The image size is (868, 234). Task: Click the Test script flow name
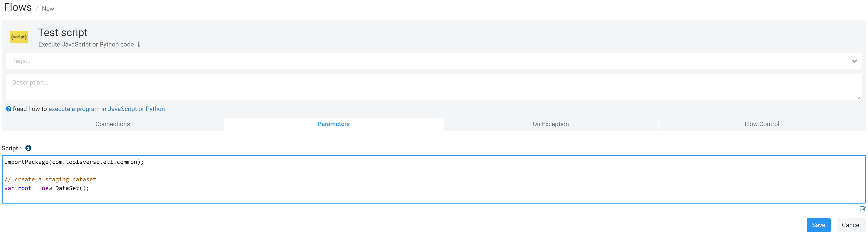click(63, 32)
